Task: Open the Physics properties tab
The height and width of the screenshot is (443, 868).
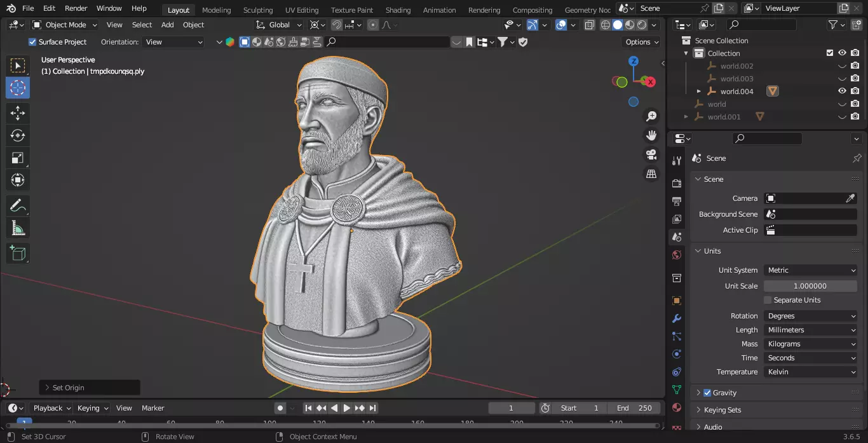Action: click(677, 354)
